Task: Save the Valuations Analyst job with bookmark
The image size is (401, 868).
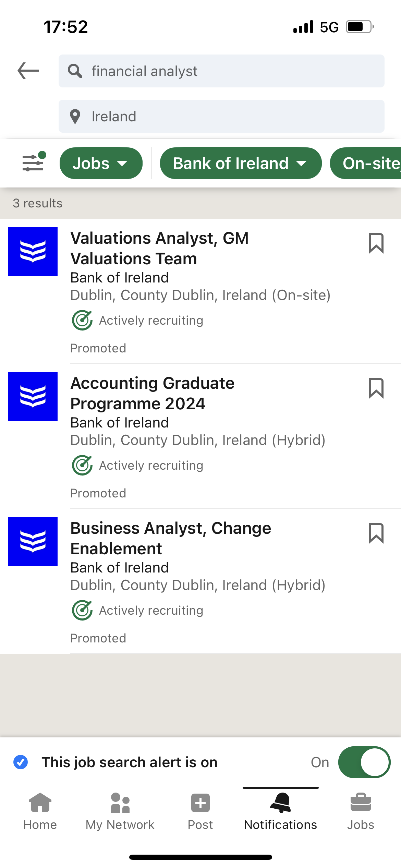Action: (x=376, y=243)
